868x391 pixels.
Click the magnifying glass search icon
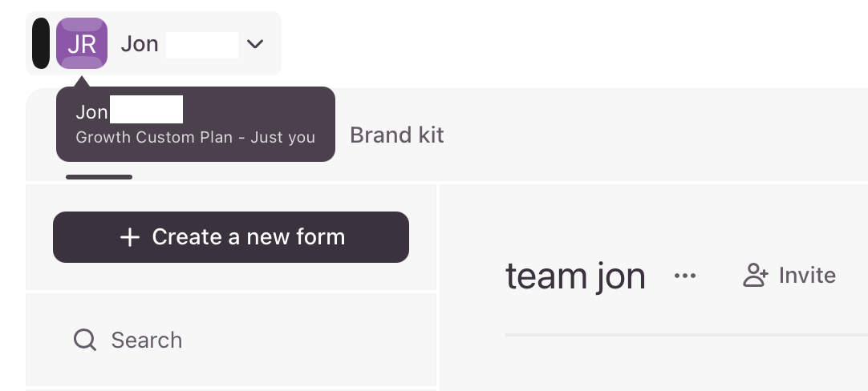point(85,340)
